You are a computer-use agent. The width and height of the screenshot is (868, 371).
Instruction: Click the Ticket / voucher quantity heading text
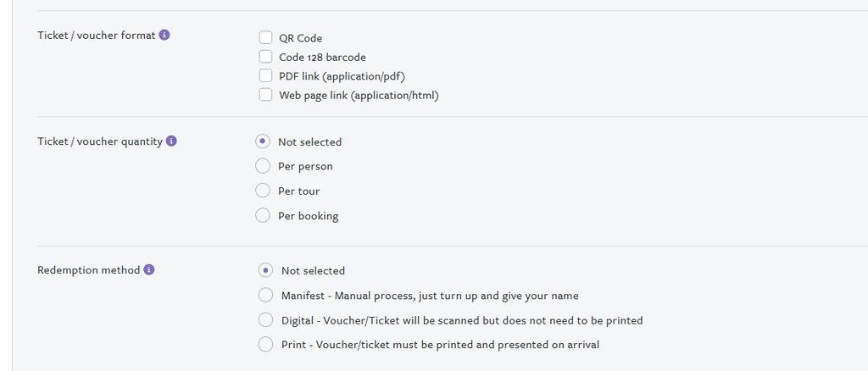pos(99,141)
